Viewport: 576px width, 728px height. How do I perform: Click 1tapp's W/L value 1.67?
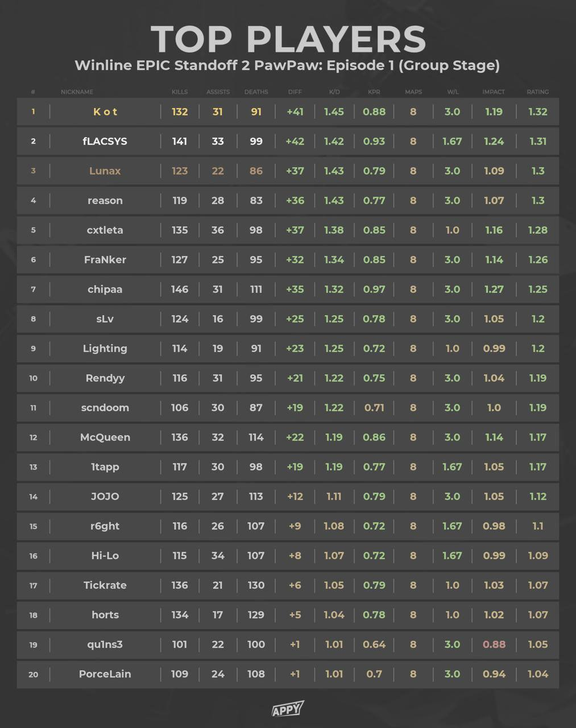click(453, 466)
